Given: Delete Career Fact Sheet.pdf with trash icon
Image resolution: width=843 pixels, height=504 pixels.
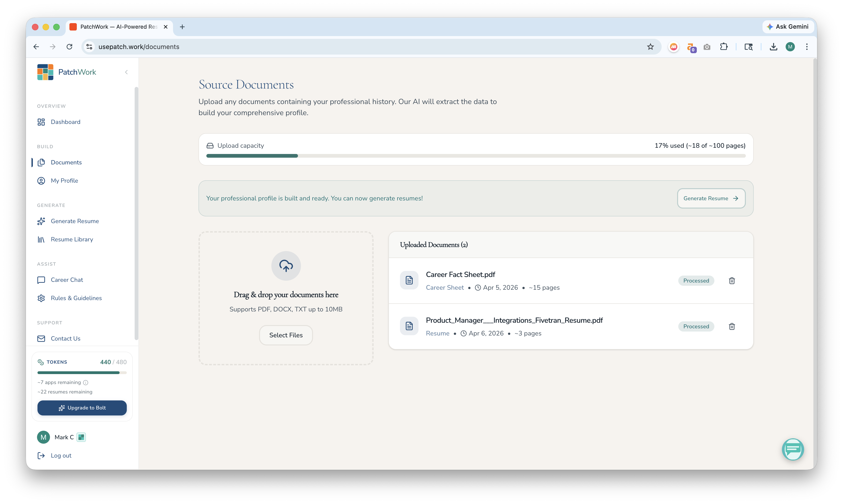Looking at the screenshot, I should click(731, 280).
